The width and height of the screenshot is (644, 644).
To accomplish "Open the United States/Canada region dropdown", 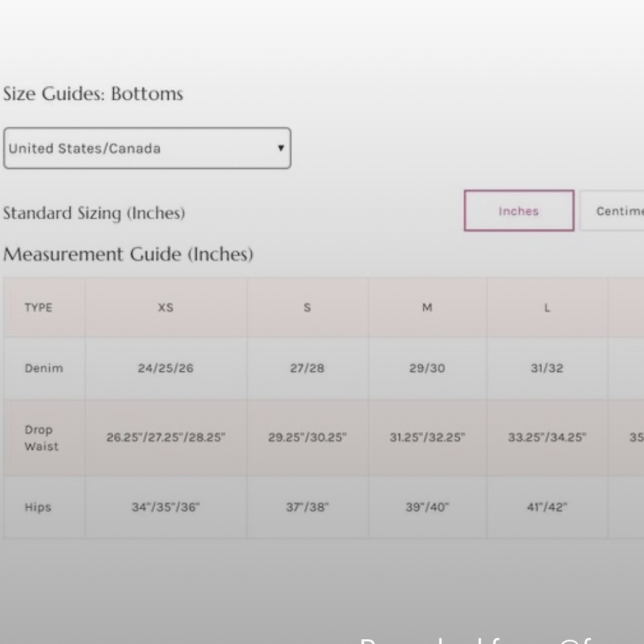I will pyautogui.click(x=147, y=148).
